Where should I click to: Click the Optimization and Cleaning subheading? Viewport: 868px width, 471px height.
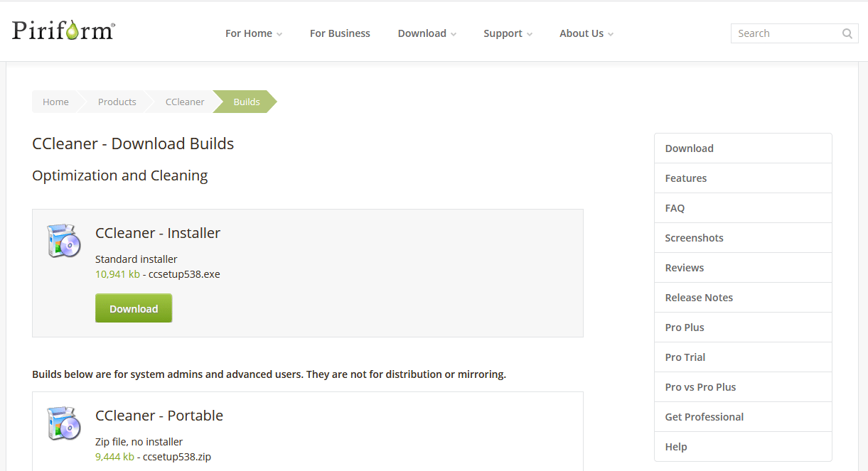coord(120,175)
